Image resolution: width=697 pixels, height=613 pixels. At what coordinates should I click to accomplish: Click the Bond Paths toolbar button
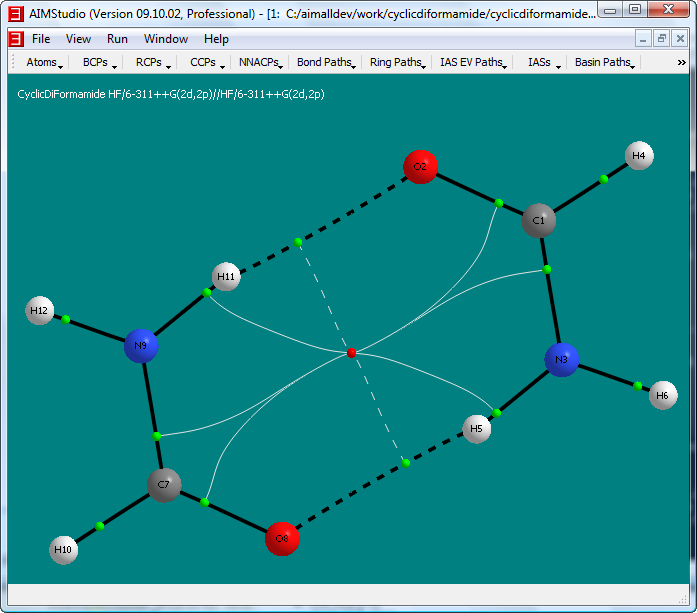[326, 62]
